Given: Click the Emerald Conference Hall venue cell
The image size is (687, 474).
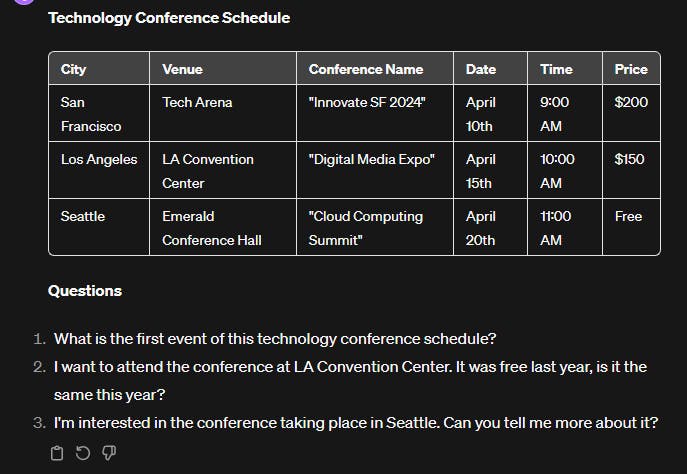Looking at the screenshot, I should [x=223, y=227].
